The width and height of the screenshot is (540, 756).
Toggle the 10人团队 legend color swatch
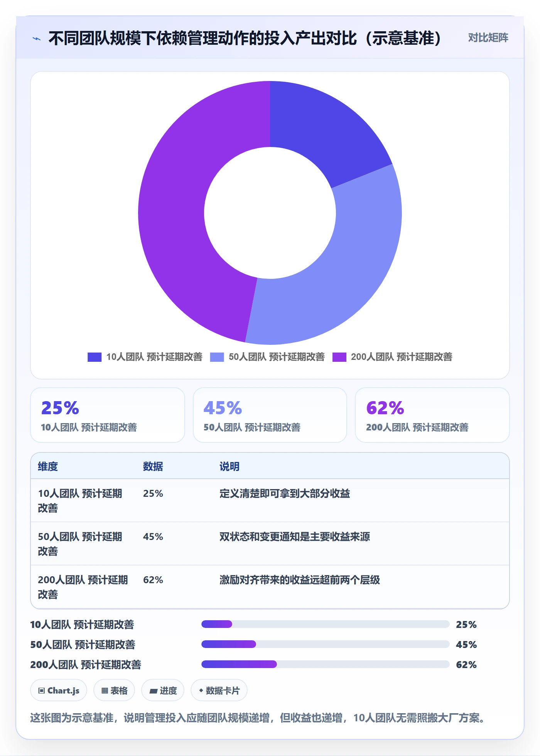pyautogui.click(x=94, y=357)
